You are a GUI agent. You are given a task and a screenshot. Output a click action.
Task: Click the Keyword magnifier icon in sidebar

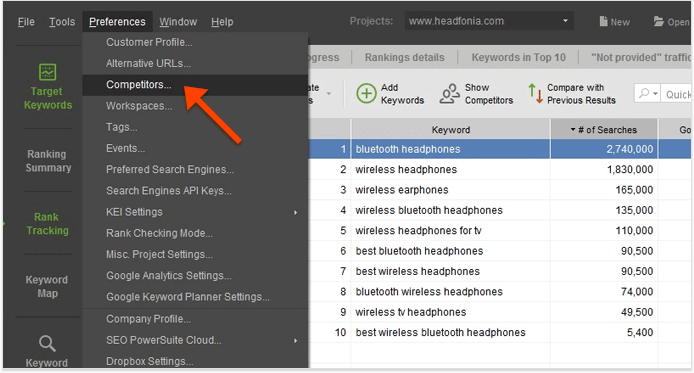point(47,343)
